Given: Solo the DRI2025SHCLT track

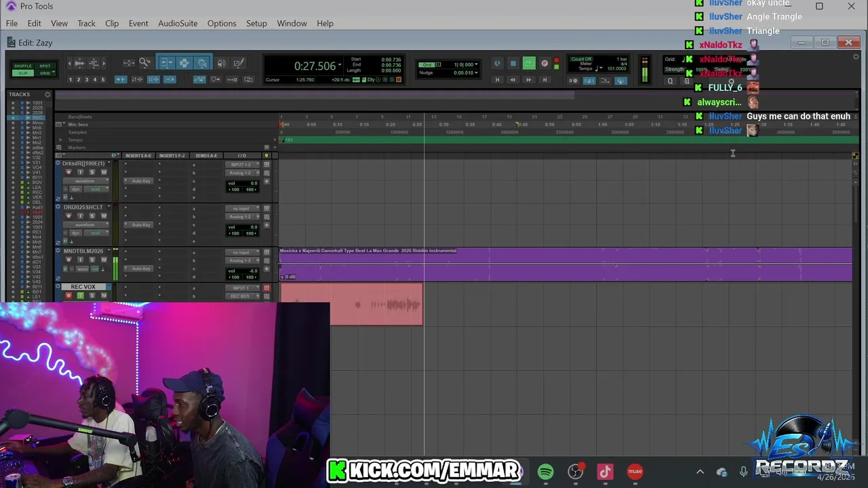Looking at the screenshot, I should pos(92,216).
